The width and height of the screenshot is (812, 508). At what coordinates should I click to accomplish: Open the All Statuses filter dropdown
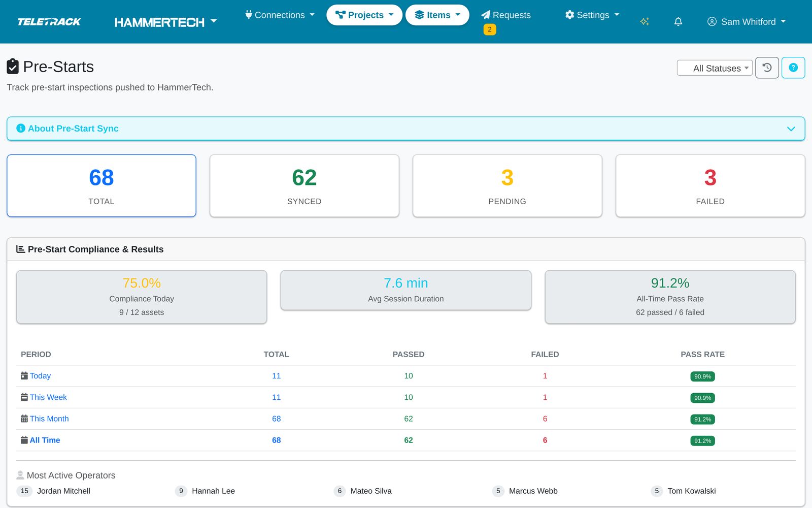click(715, 68)
